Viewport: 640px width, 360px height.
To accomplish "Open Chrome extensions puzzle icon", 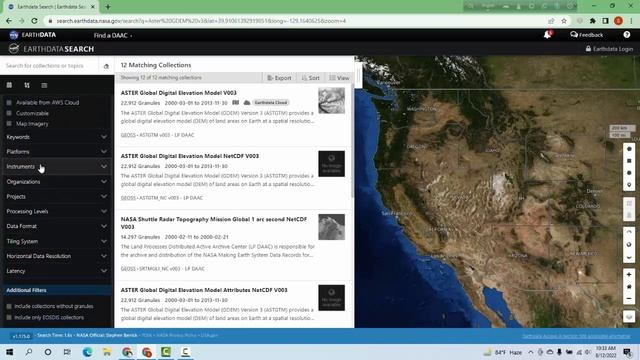I will coord(593,21).
